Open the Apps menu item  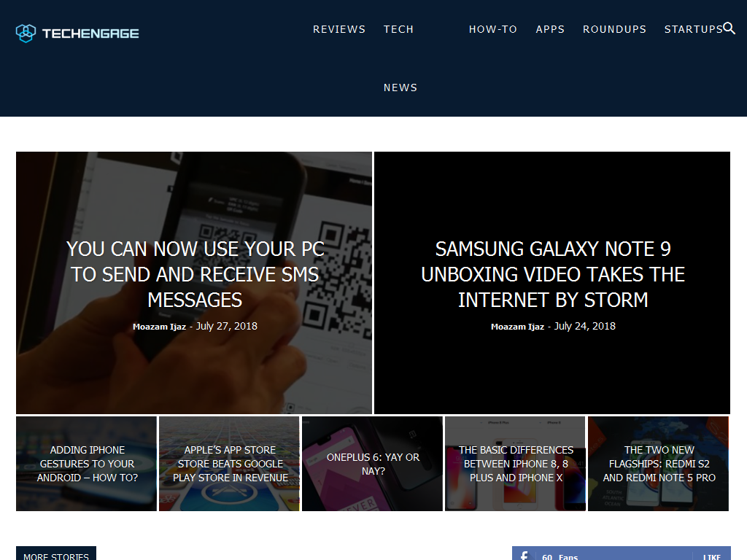pos(550,29)
